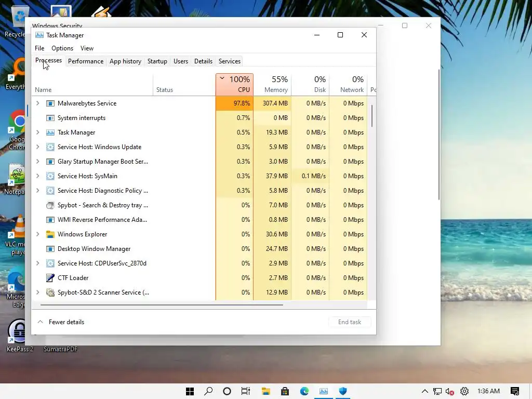Screen dimensions: 532x399
Task: Open Microsoft Edge from taskbar
Action: [304, 391]
